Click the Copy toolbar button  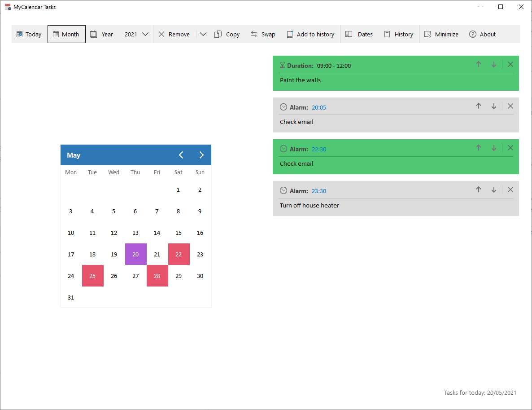coord(227,35)
